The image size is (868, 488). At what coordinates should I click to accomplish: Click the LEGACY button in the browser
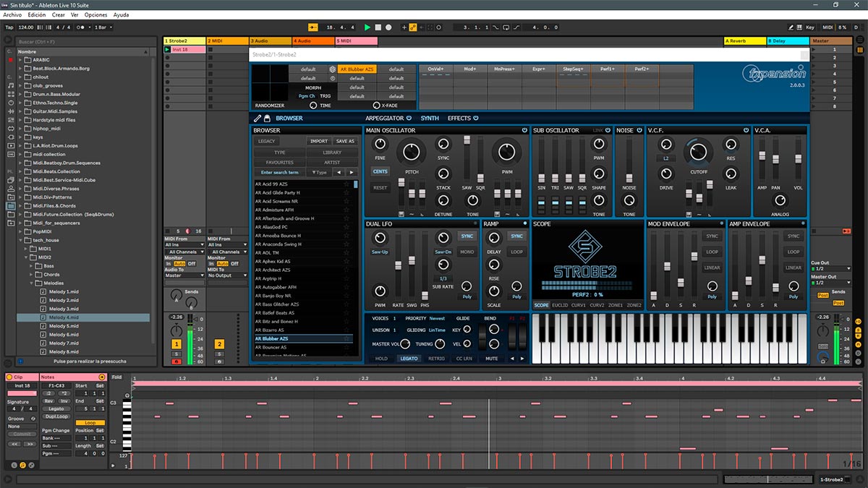tap(266, 141)
